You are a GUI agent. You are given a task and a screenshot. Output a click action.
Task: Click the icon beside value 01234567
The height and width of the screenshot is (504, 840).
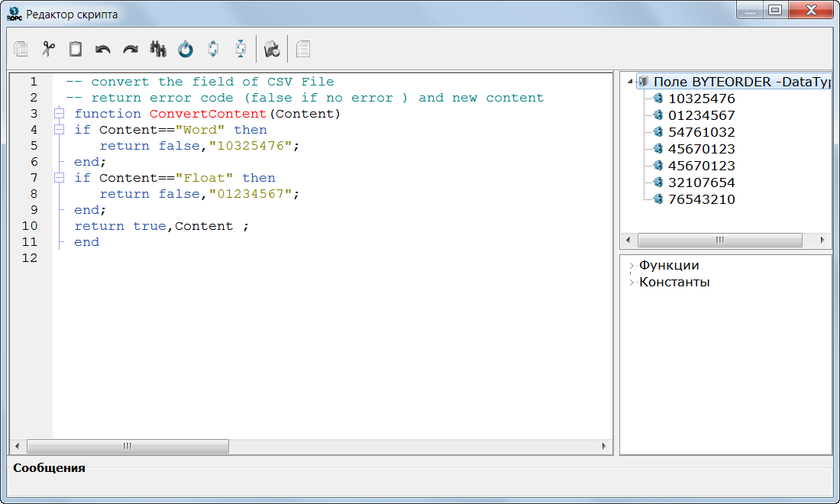click(657, 115)
